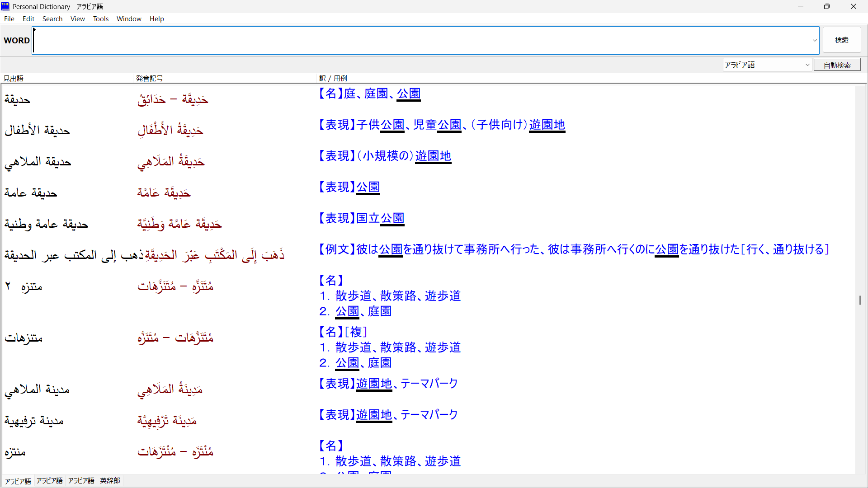This screenshot has width=868, height=488.
Task: Switch to the 英辞郎 tab
Action: (110, 481)
